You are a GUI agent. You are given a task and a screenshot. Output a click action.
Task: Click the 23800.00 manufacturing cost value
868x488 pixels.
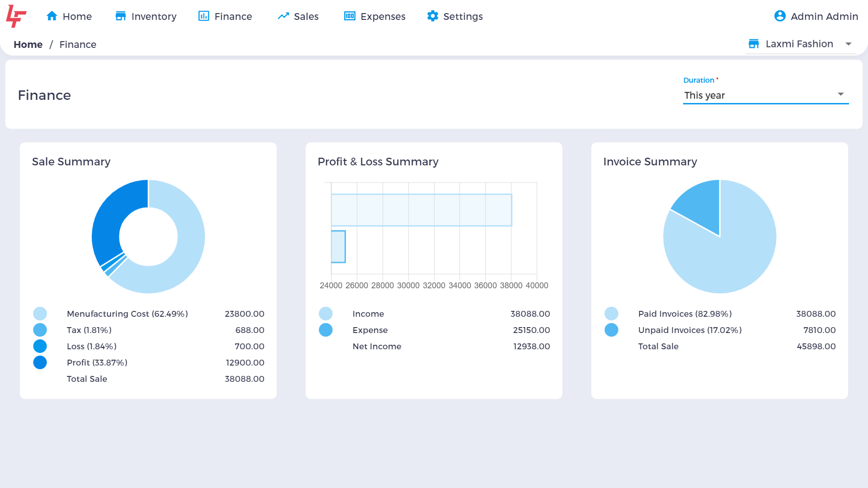245,314
